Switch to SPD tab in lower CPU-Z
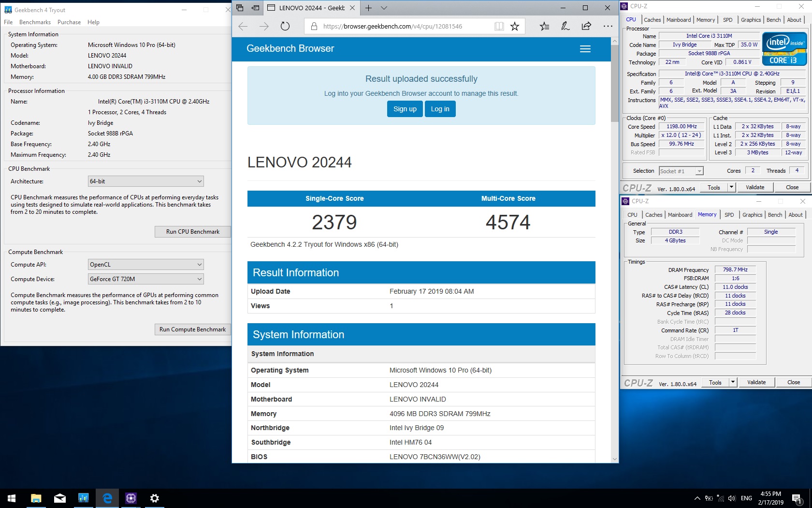812x508 pixels. pyautogui.click(x=729, y=215)
